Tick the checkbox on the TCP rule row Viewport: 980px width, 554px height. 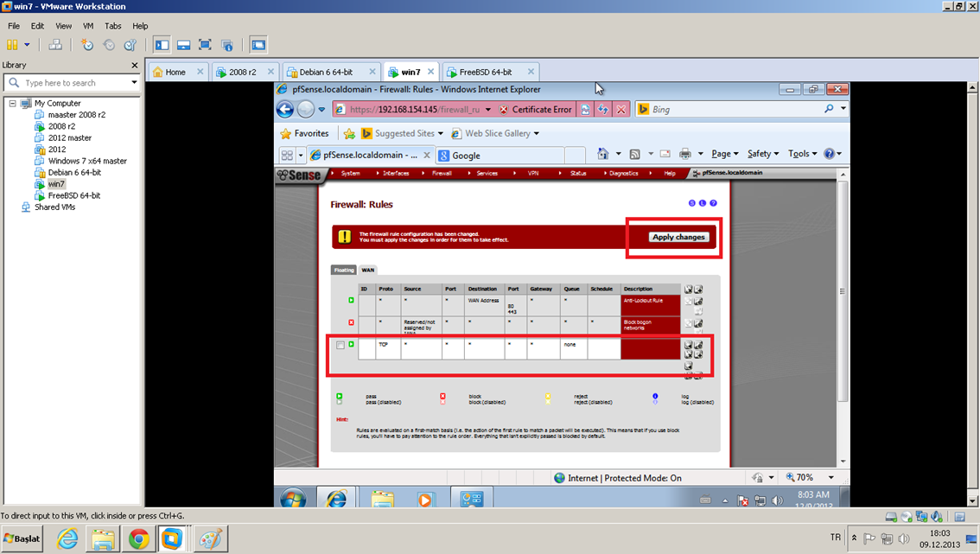[x=340, y=345]
